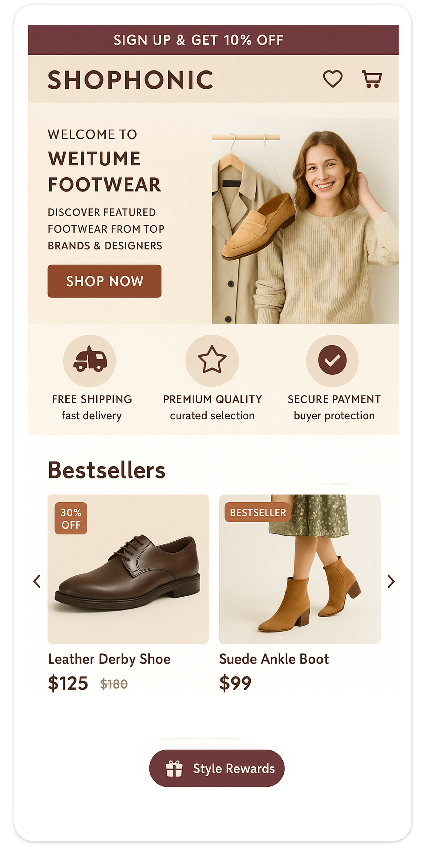Show next bestsellers with right chevron

pyautogui.click(x=391, y=581)
